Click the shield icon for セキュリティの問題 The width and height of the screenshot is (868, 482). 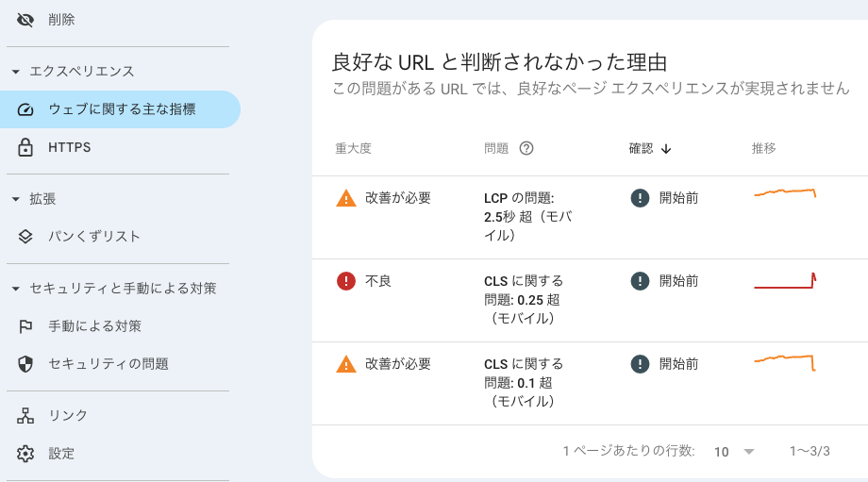tap(25, 364)
